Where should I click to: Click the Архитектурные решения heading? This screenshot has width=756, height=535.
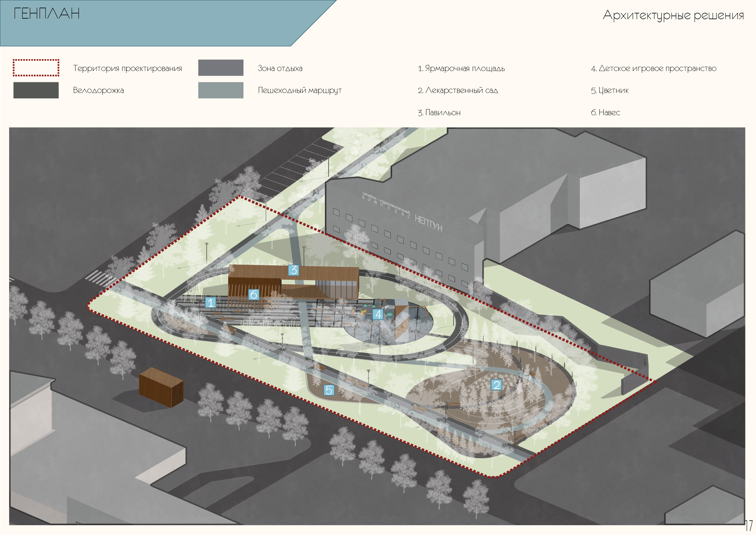(673, 16)
